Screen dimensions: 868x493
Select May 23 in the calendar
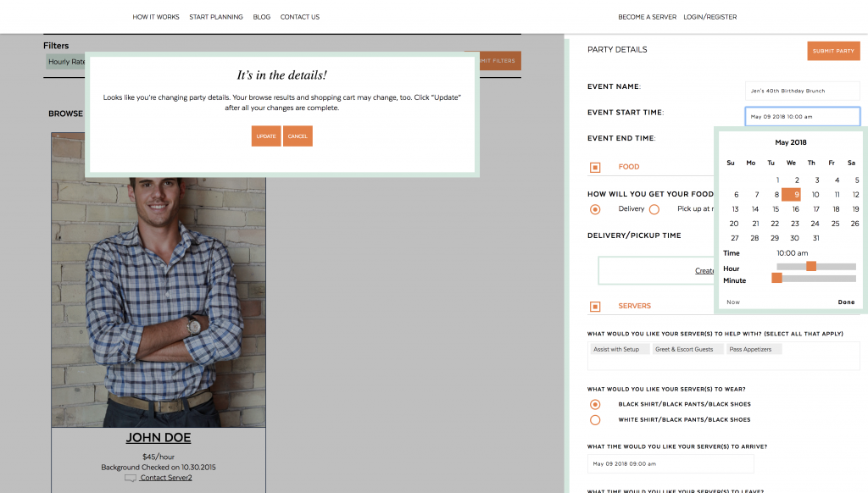click(x=795, y=224)
